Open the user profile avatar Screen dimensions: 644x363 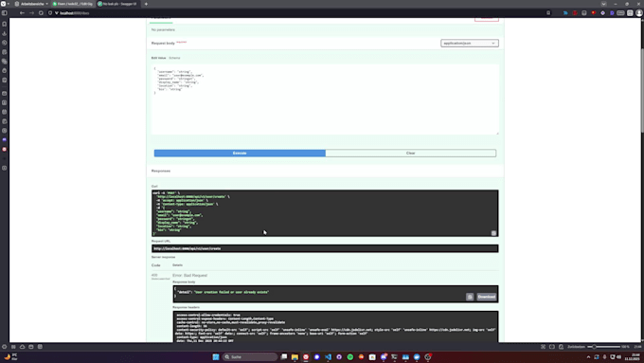639,13
